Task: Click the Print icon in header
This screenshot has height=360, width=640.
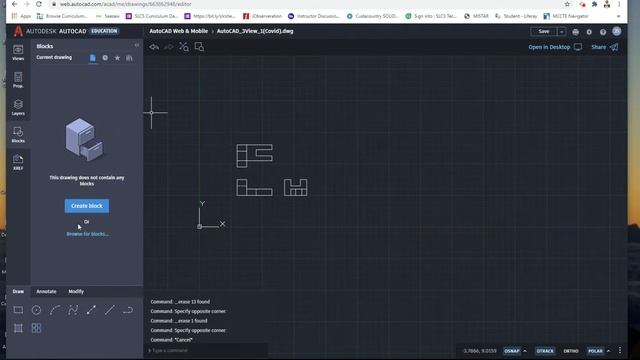Action: coord(576,31)
